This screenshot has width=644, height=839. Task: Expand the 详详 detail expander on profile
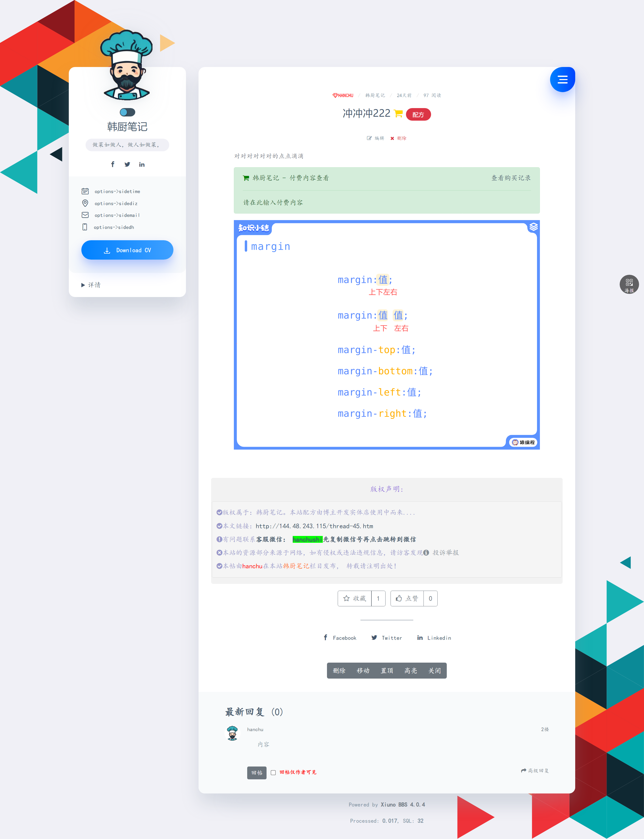point(95,284)
